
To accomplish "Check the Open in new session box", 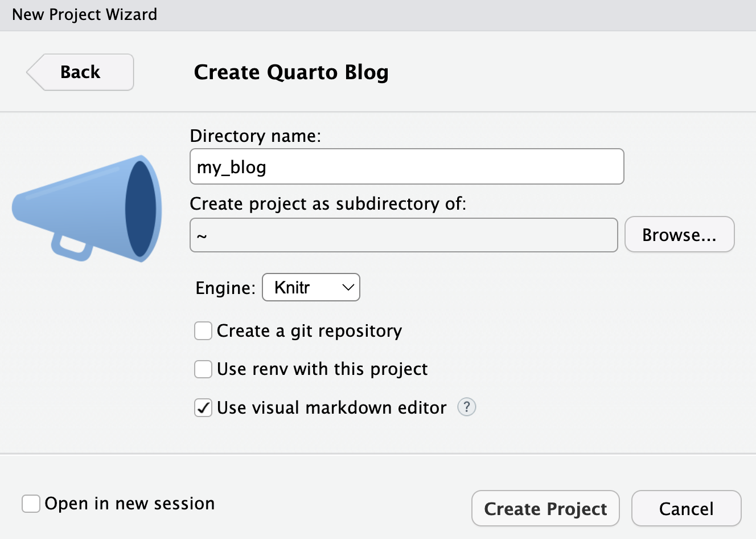I will (x=31, y=504).
